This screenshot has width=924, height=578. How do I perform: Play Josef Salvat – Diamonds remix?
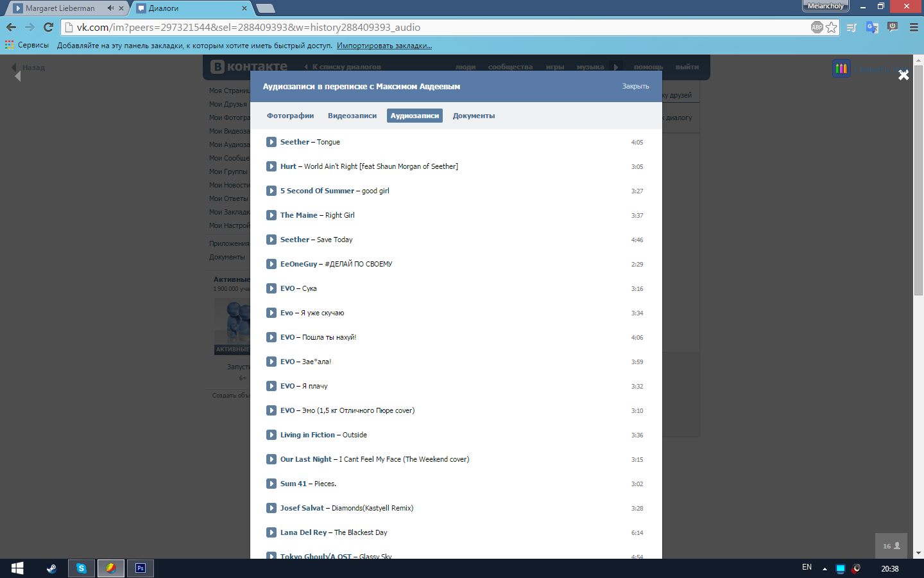click(x=271, y=508)
